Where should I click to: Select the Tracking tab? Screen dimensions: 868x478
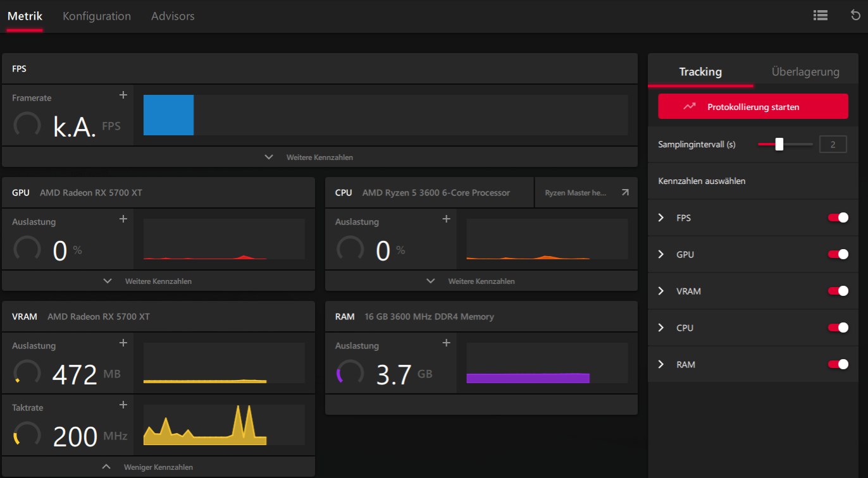point(700,71)
